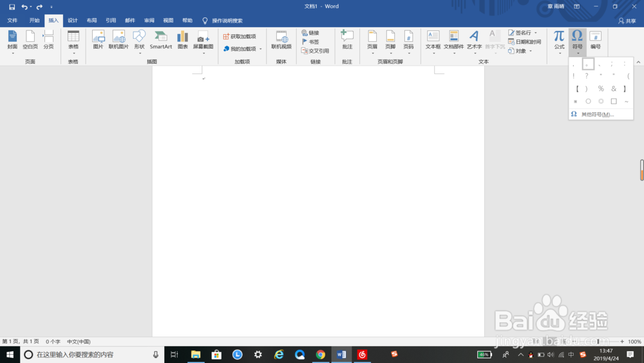
Task: Open the Footer (页脚) menu
Action: [x=390, y=41]
